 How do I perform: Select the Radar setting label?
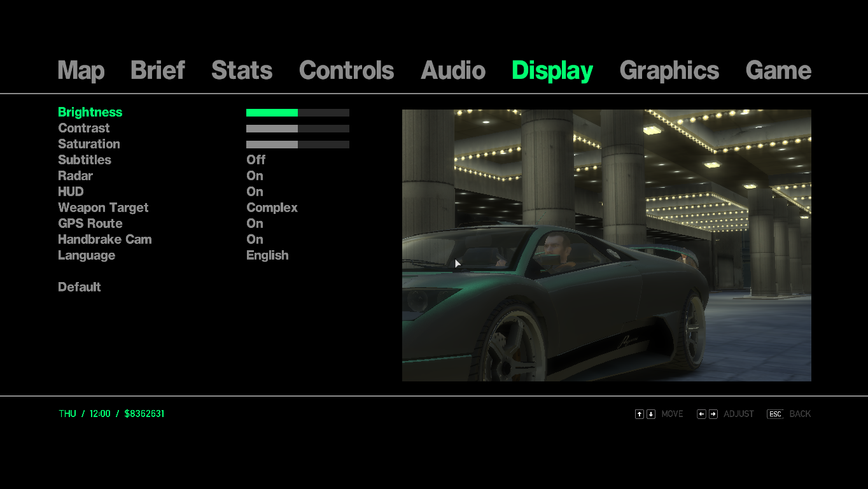pos(75,176)
